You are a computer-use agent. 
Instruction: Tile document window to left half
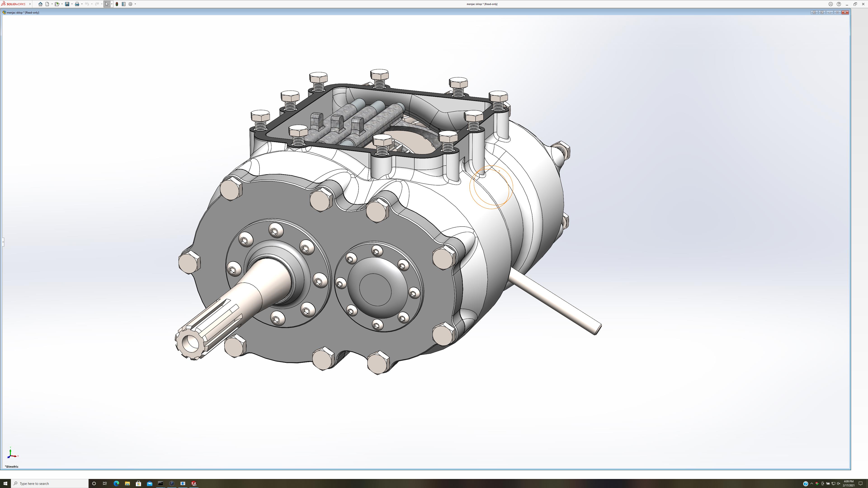[814, 12]
